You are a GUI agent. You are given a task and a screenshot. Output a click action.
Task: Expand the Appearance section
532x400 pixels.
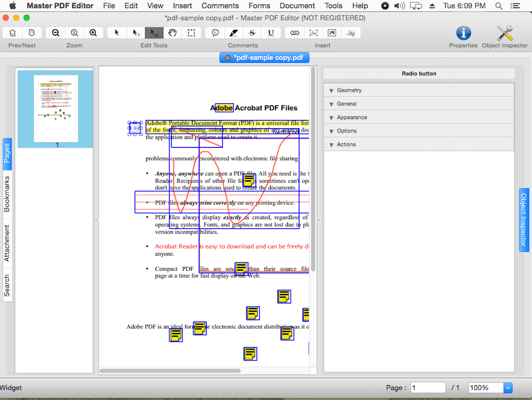click(x=419, y=118)
